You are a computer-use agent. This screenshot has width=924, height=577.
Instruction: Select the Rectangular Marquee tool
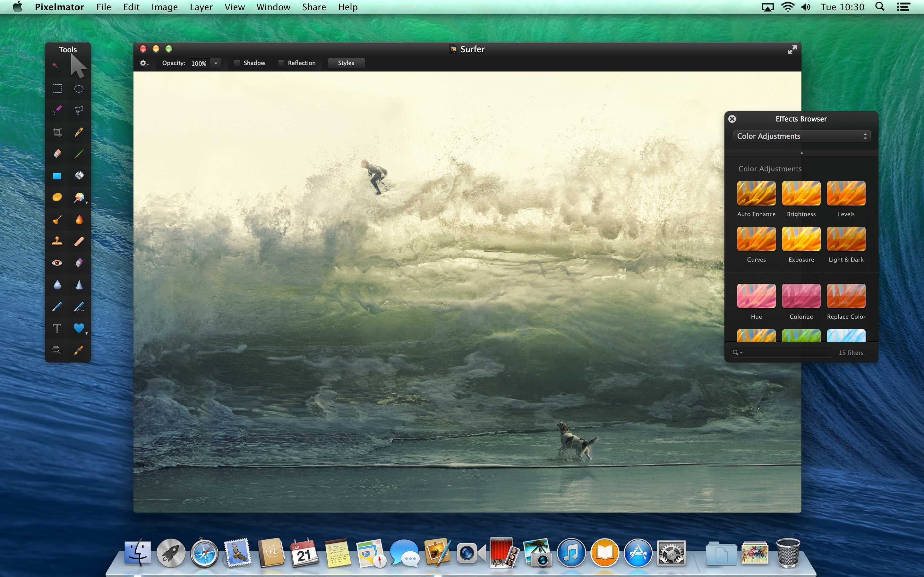56,88
